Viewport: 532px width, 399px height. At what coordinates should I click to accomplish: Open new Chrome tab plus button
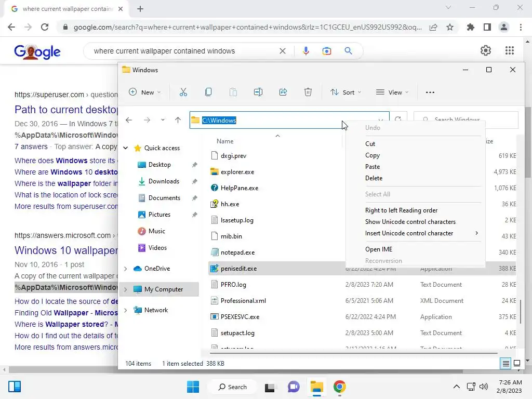[x=140, y=9]
